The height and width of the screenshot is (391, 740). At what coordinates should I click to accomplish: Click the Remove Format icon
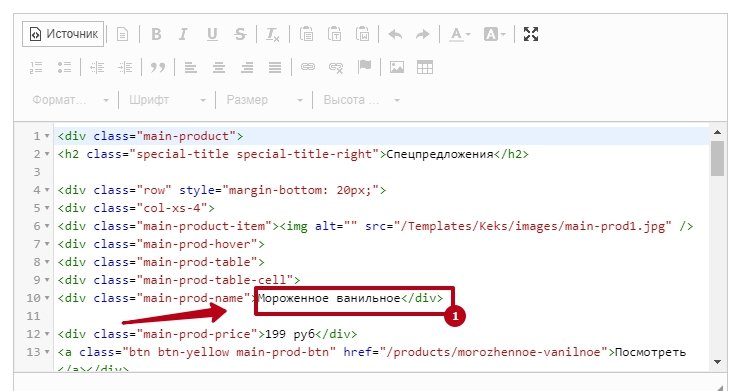point(272,34)
